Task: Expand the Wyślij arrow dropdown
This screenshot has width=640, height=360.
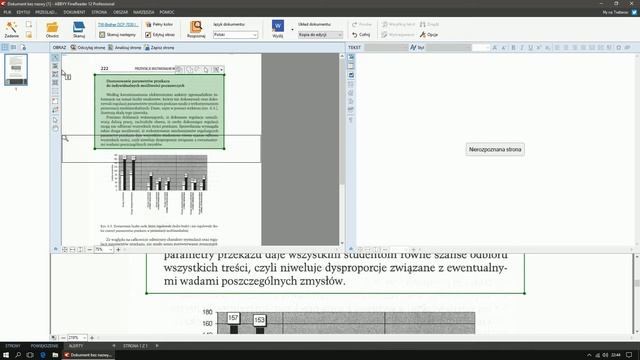Action: tap(292, 29)
